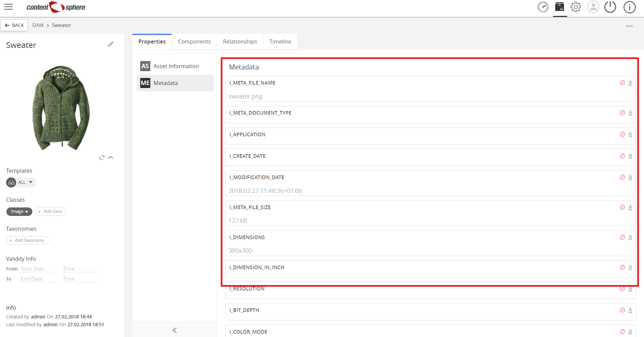Image resolution: width=644 pixels, height=337 pixels.
Task: Click underlined A icon for I_MODIFICATION_DATE
Action: click(x=630, y=177)
